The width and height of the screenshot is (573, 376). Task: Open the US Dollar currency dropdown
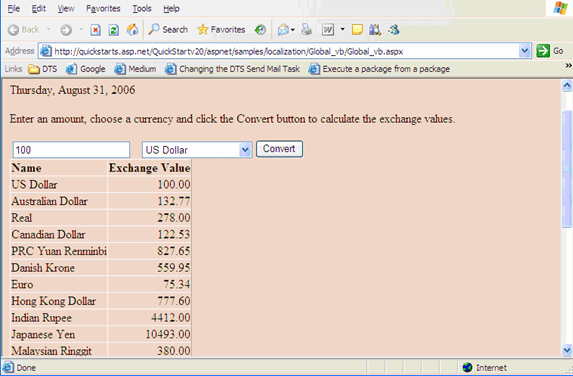(197, 150)
